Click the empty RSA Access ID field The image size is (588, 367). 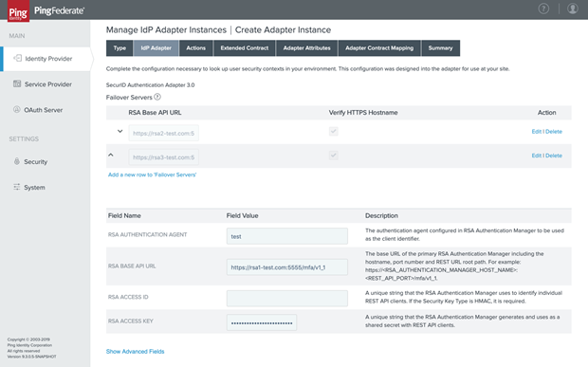(286, 299)
